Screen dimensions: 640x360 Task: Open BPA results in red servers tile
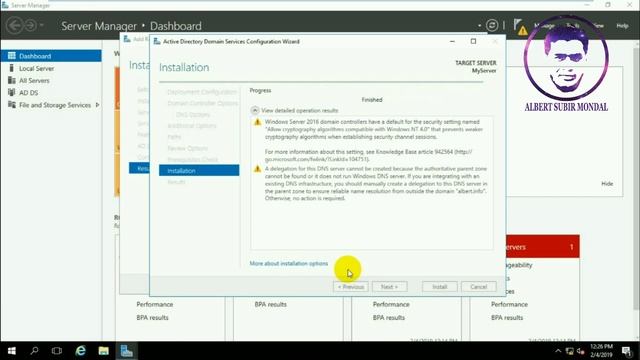507,318
